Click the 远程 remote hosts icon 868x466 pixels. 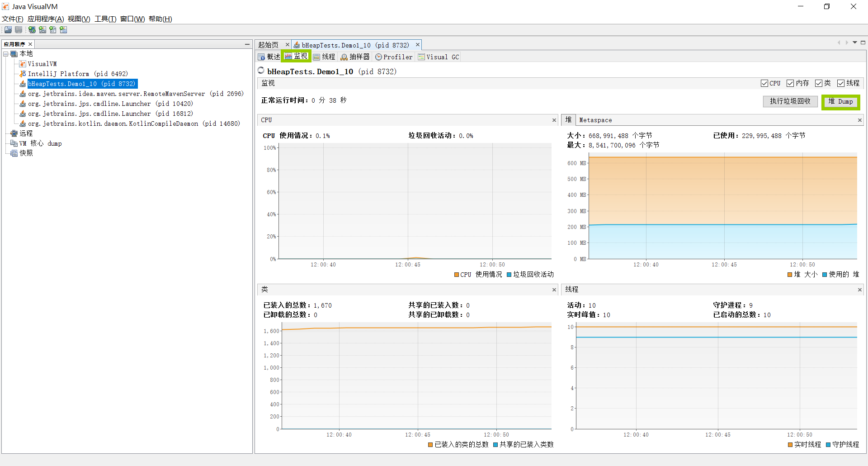click(x=14, y=133)
